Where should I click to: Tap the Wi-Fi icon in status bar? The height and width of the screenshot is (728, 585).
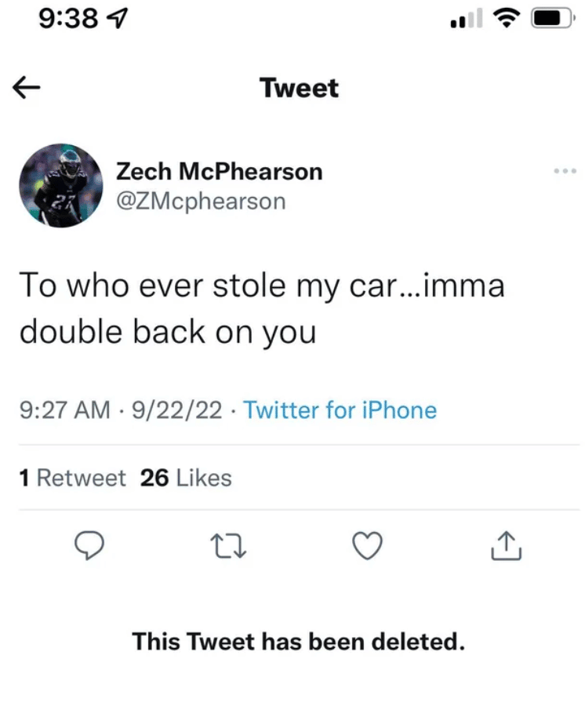pos(506,18)
